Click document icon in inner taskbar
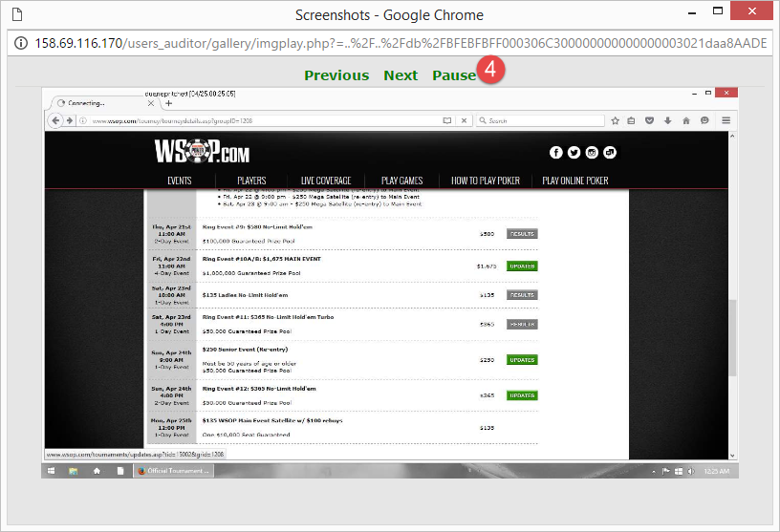 (119, 471)
